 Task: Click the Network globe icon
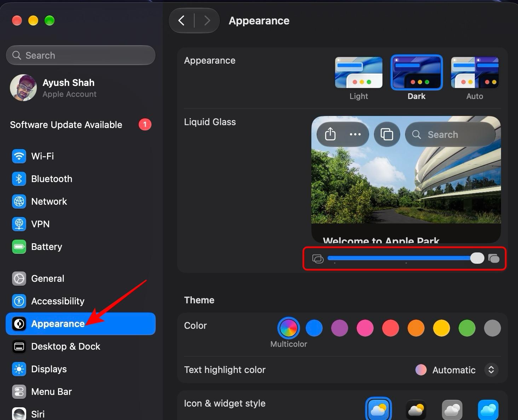pos(19,201)
